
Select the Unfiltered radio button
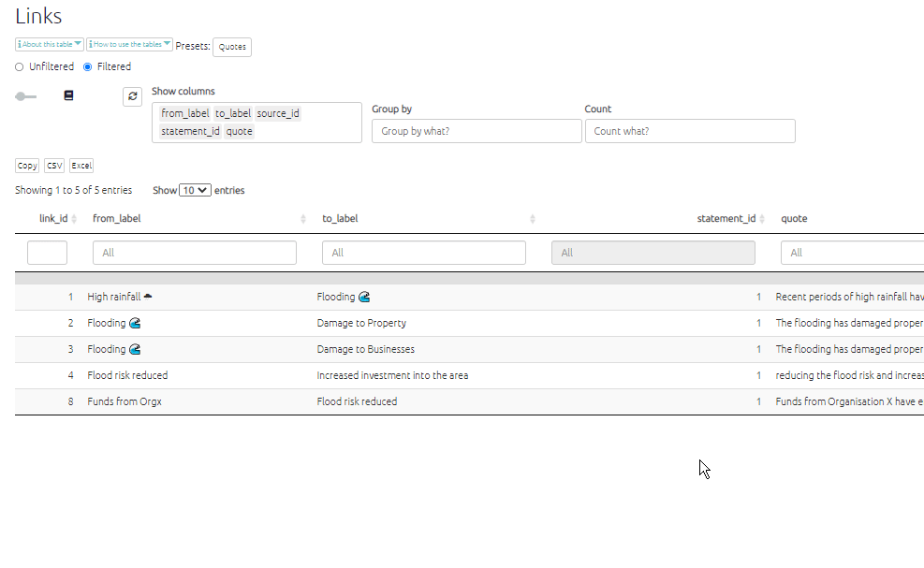(20, 67)
